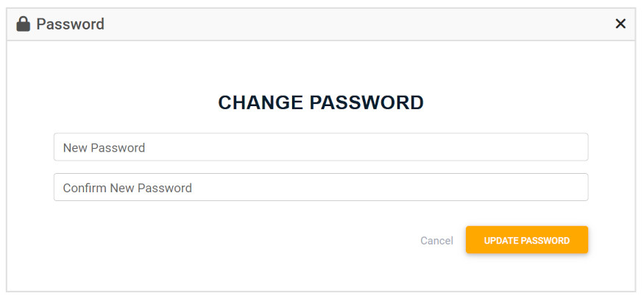Dismiss the dialog using the X icon
This screenshot has width=644, height=299.
point(620,24)
